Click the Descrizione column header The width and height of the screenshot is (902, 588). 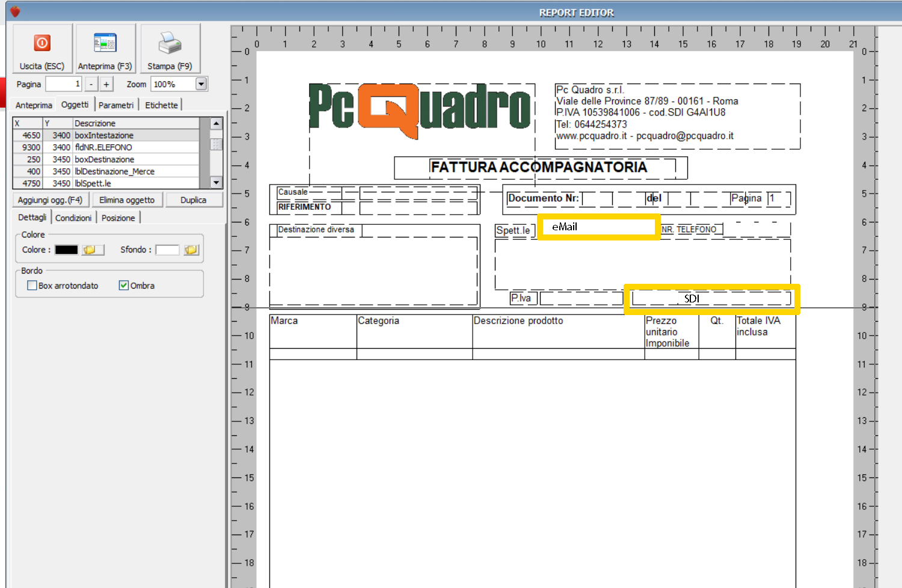tap(136, 123)
